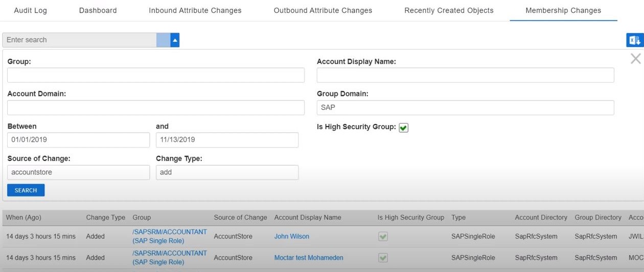Open the Audit Log tab
Image resolution: width=644 pixels, height=272 pixels.
point(30,10)
